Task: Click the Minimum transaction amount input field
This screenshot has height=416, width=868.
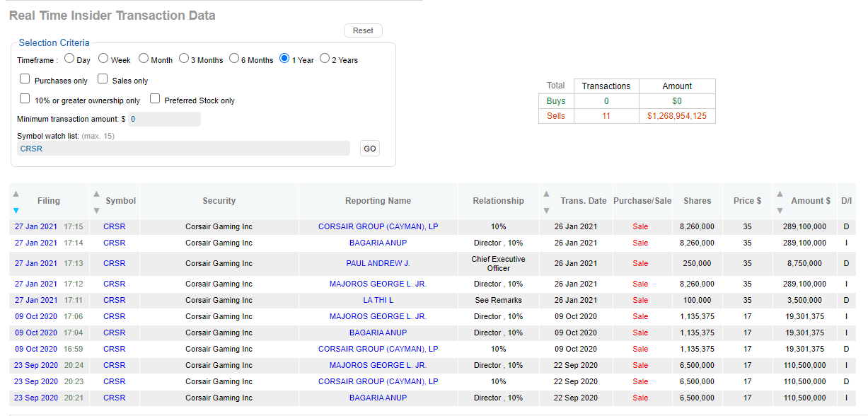Action: click(x=164, y=120)
